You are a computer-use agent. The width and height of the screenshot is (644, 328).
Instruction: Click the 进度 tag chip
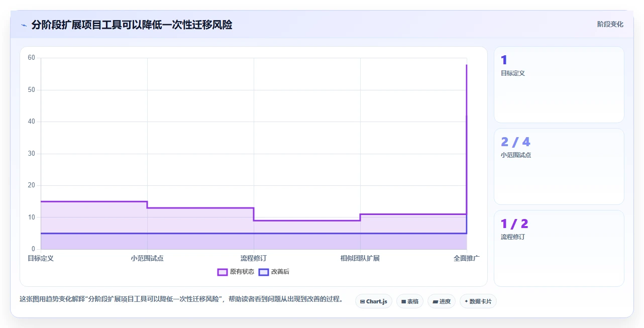coord(442,301)
